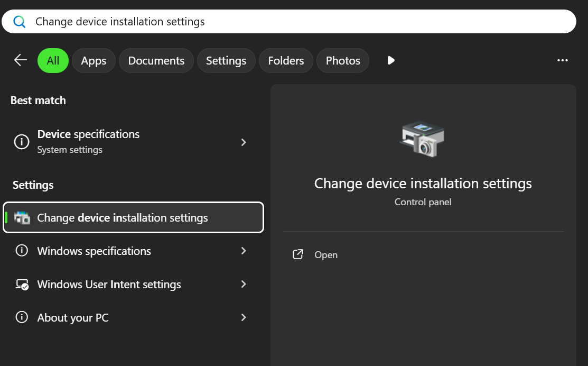Select Change device installation settings result
Viewport: 588px width, 366px height.
coord(134,217)
